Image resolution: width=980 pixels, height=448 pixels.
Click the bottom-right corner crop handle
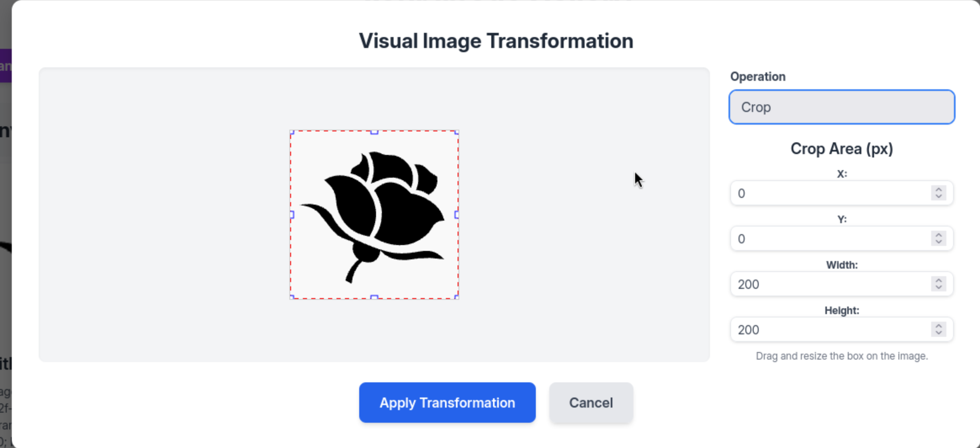pyautogui.click(x=457, y=297)
